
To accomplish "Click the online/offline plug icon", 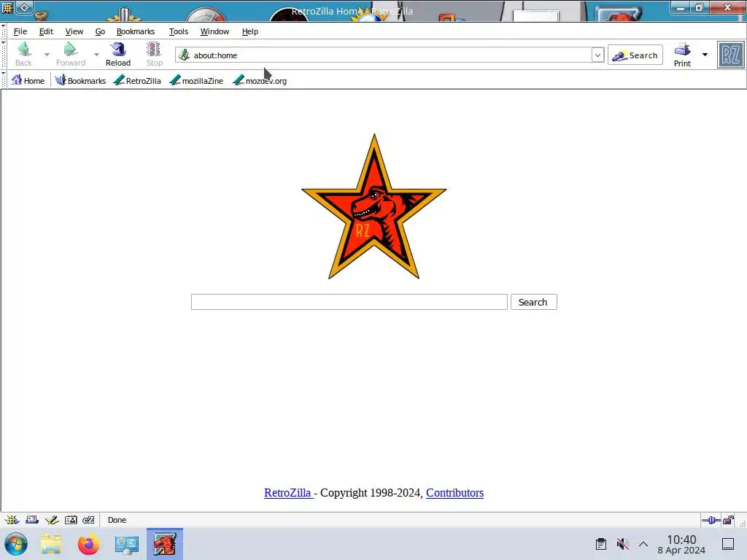I will tap(711, 520).
